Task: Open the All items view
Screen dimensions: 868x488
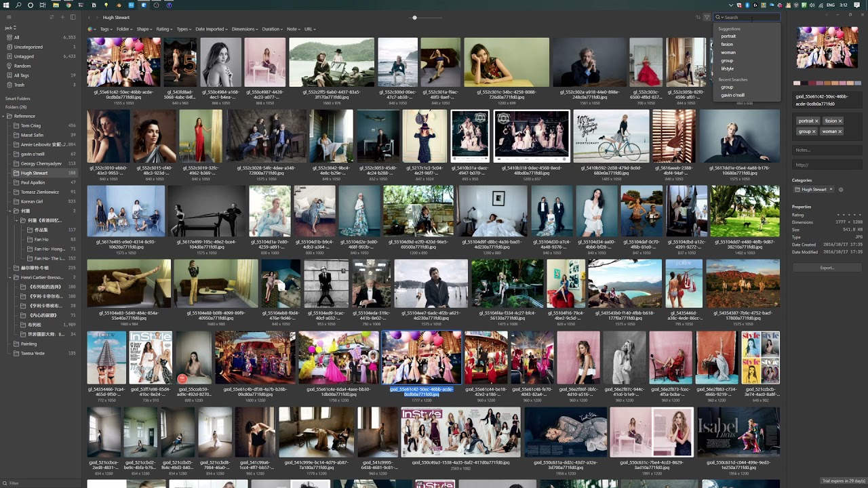Action: click(x=42, y=37)
